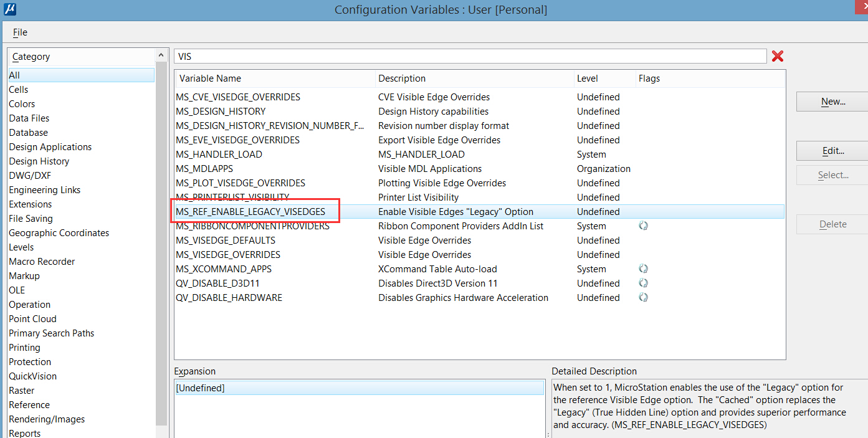
Task: Select the Geographic Coordinates category
Action: [x=59, y=233]
